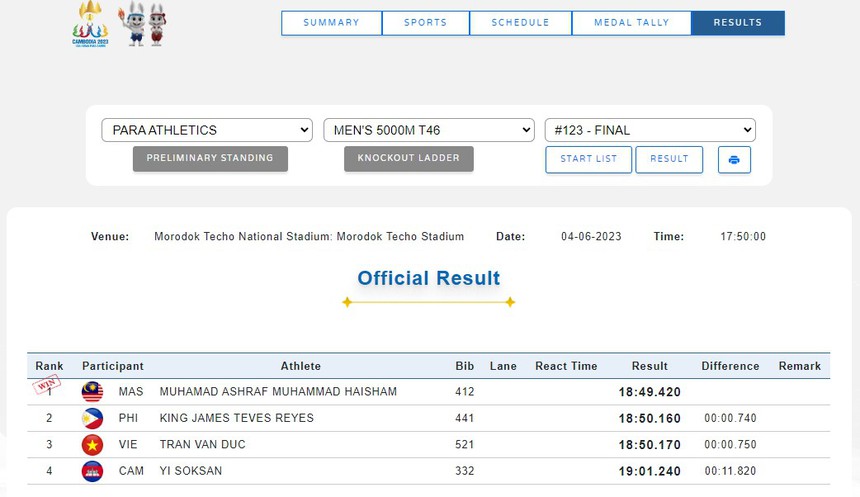Click the Vietnam flag icon
860x497 pixels.
click(x=92, y=444)
